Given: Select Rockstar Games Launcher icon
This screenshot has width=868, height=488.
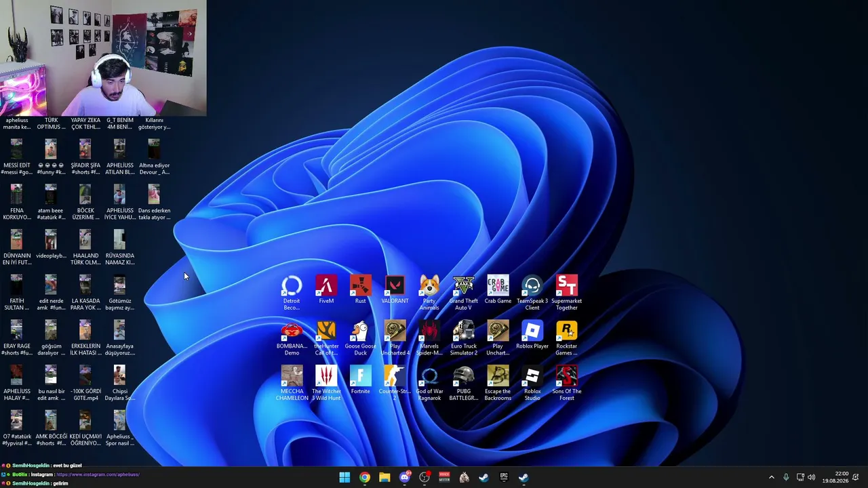Looking at the screenshot, I should [x=567, y=338].
